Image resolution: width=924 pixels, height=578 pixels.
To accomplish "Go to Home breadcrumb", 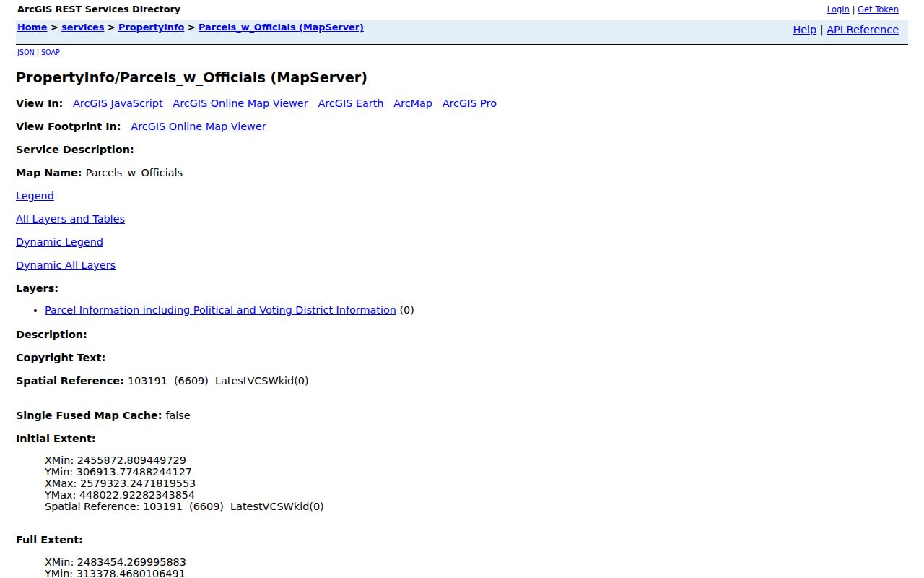I will [x=32, y=27].
